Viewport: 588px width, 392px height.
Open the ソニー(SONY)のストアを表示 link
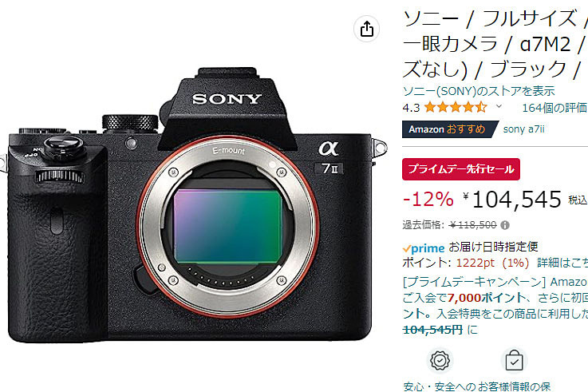click(479, 91)
